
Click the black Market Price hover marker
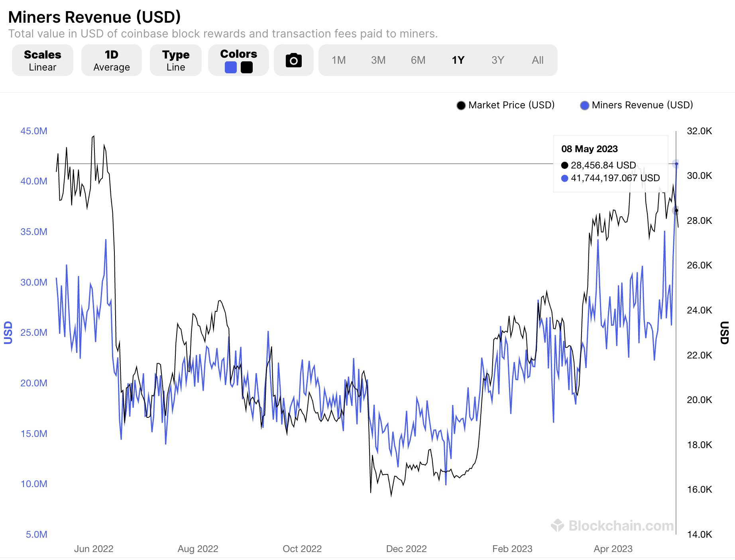[x=676, y=210]
